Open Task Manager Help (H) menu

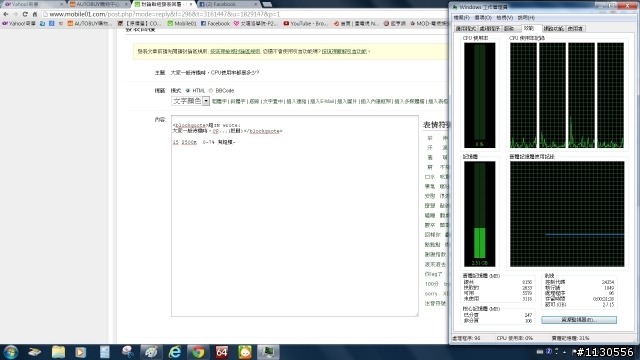point(526,18)
